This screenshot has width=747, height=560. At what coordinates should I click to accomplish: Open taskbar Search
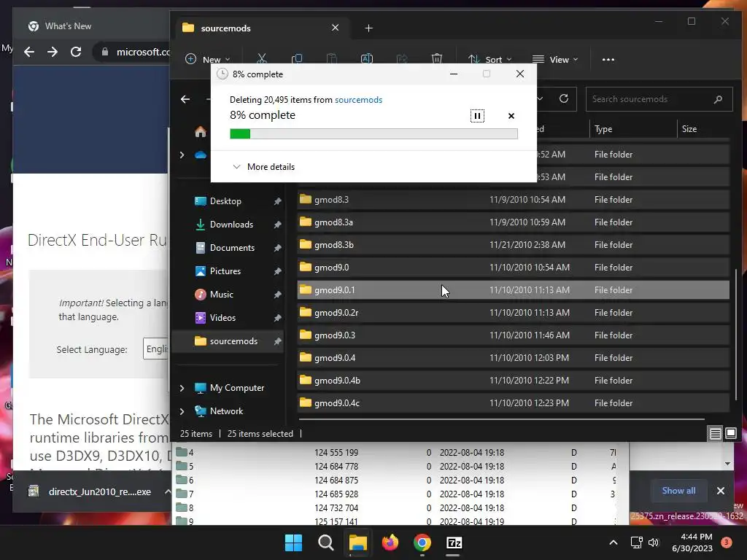coord(326,542)
